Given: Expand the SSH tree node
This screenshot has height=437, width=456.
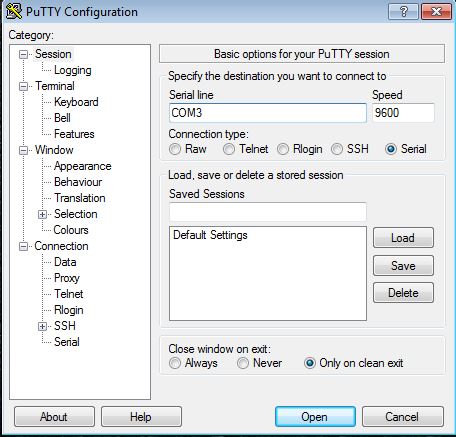Looking at the screenshot, I should [42, 326].
